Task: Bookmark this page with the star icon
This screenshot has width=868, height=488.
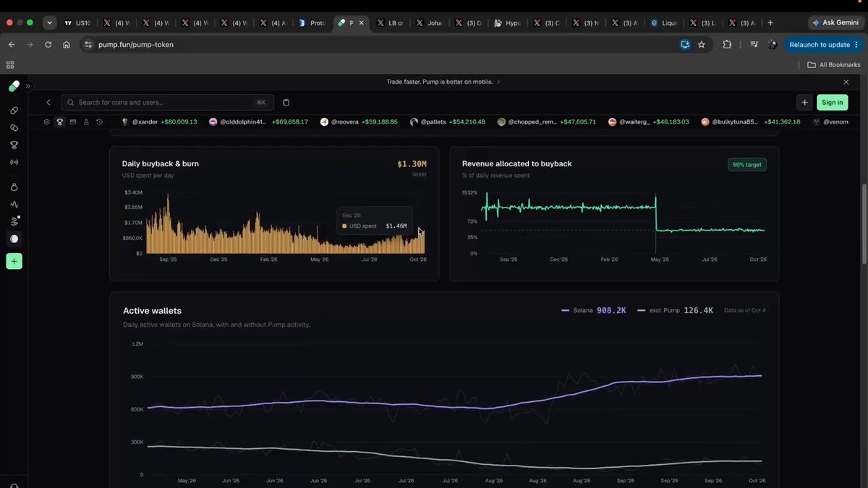Action: click(702, 44)
